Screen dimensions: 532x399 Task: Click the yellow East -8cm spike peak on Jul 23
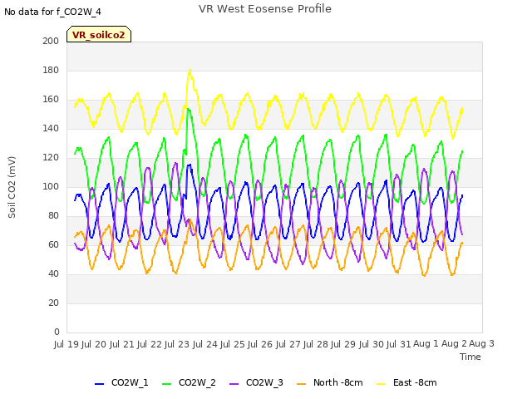tap(190, 71)
